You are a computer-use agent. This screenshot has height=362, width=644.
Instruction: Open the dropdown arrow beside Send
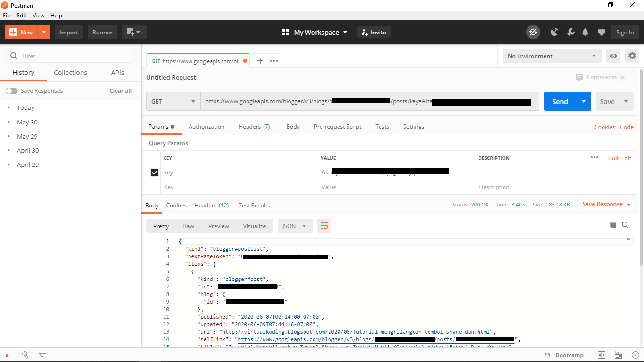coord(584,101)
